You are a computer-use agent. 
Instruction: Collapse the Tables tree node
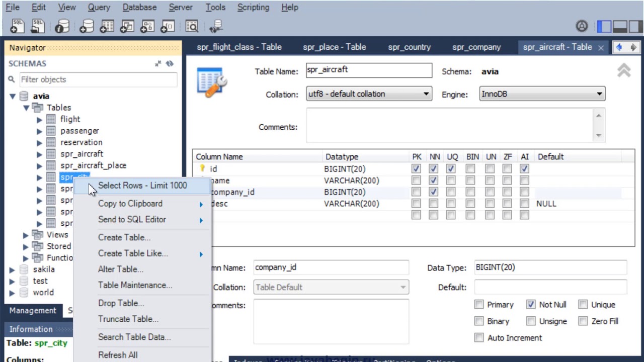tap(26, 108)
